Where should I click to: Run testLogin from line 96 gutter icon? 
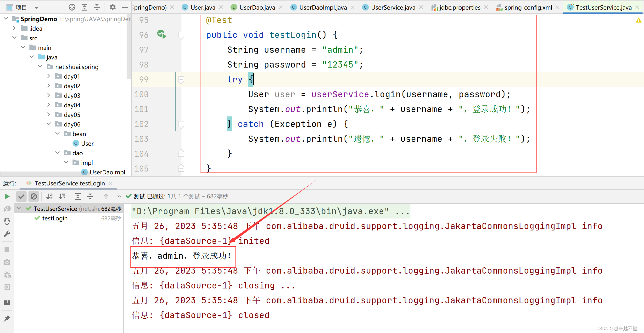coord(162,34)
